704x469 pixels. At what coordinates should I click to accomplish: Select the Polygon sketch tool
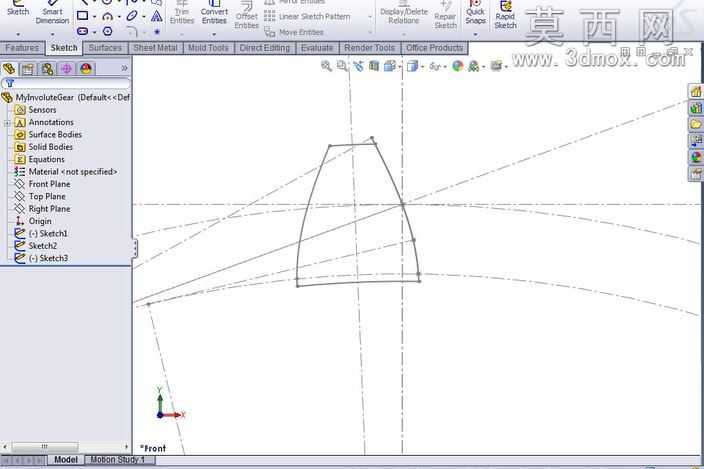click(108, 31)
